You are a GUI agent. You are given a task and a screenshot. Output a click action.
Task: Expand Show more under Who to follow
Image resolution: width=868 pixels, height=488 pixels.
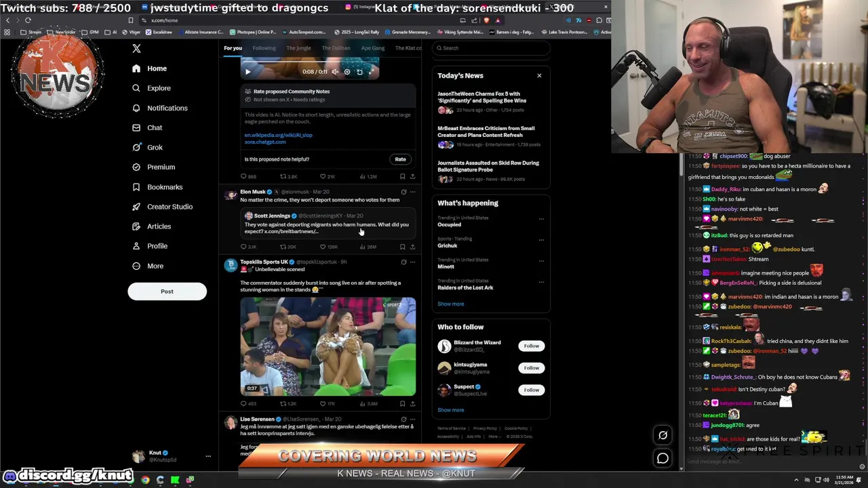click(450, 410)
